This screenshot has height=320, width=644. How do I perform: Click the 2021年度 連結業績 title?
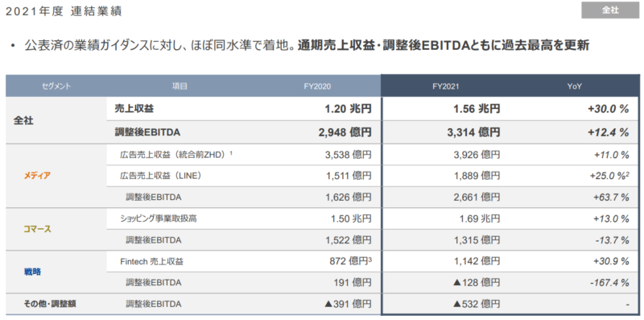tap(64, 11)
